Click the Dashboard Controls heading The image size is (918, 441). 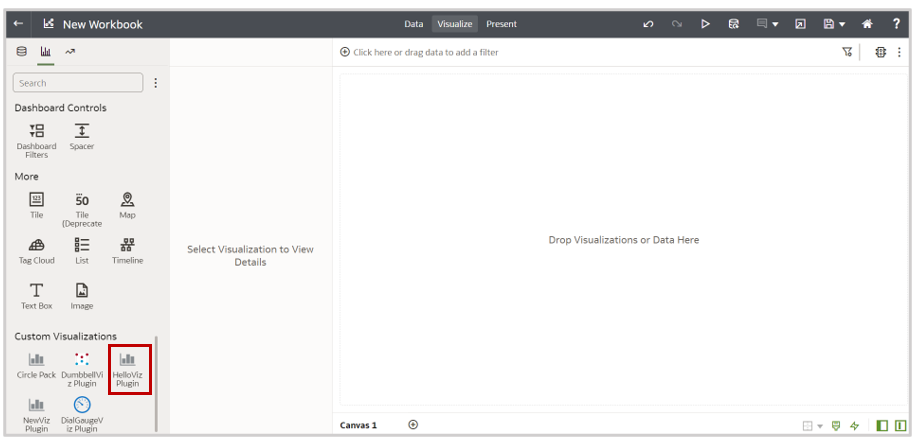pos(60,108)
